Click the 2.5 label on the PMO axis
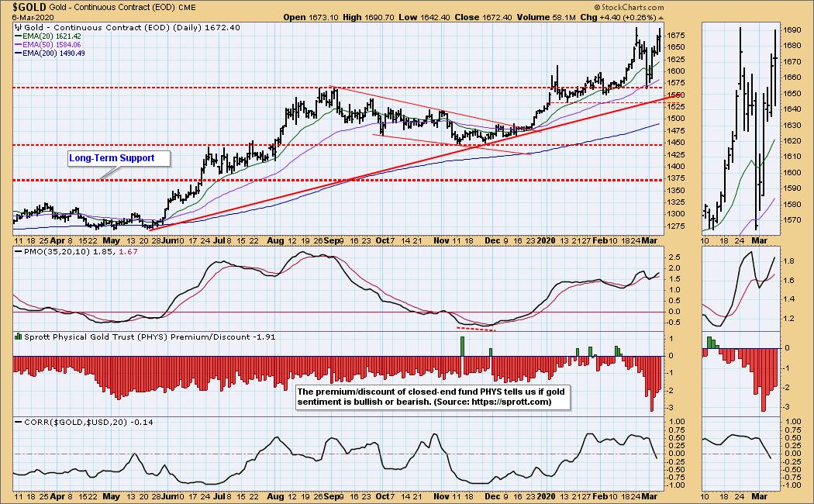The width and height of the screenshot is (814, 504). tap(674, 257)
